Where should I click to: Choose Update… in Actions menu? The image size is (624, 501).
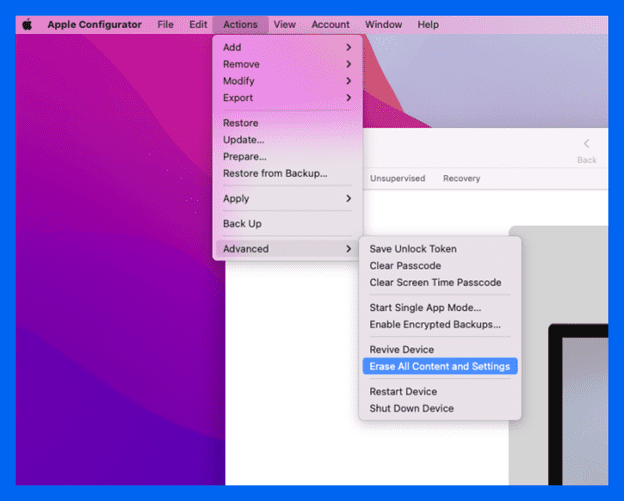tap(287, 140)
